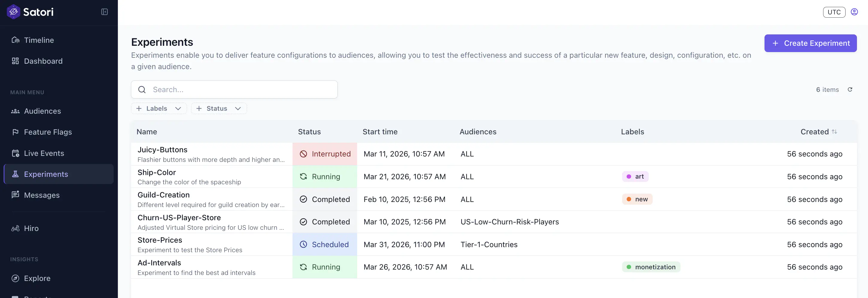This screenshot has height=298, width=868.
Task: Open Feature Flags in the sidebar
Action: (48, 132)
